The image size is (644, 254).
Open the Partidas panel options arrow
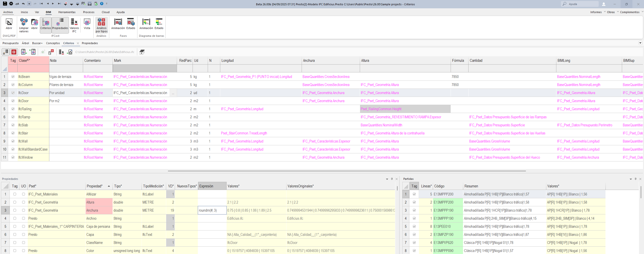point(631,179)
